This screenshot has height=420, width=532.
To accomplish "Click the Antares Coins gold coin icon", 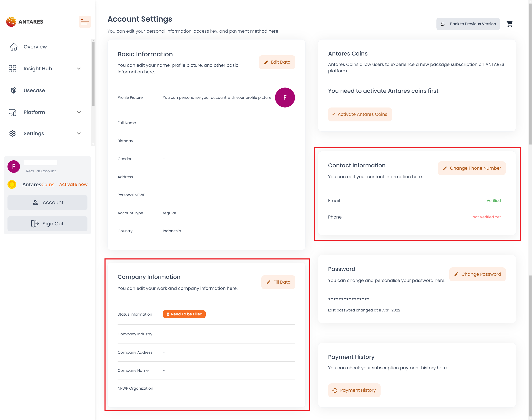I will (x=12, y=184).
